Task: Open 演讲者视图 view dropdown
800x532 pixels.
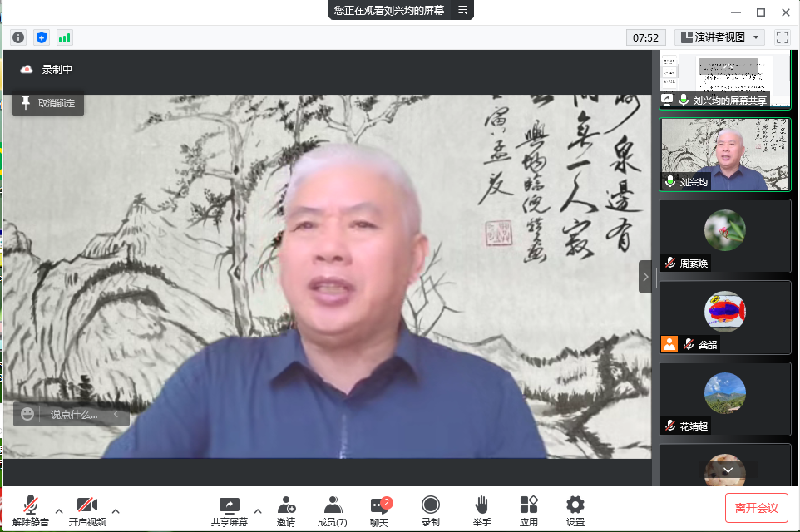Action: click(x=719, y=37)
